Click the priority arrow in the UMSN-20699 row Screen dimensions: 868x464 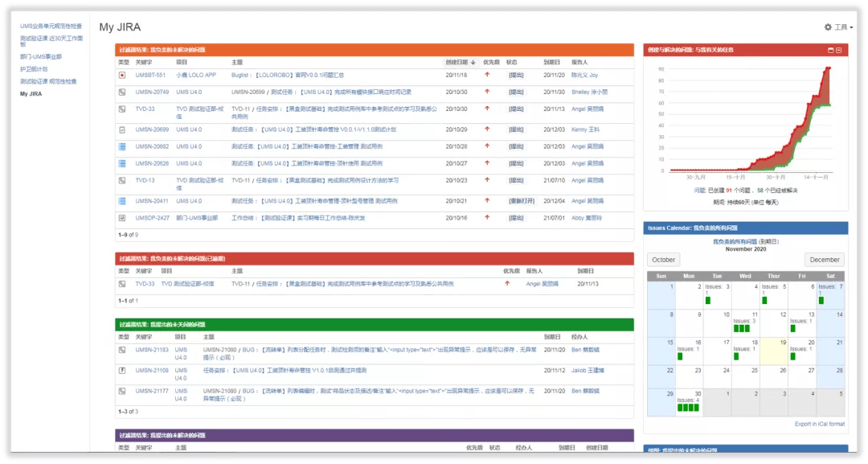tap(487, 129)
